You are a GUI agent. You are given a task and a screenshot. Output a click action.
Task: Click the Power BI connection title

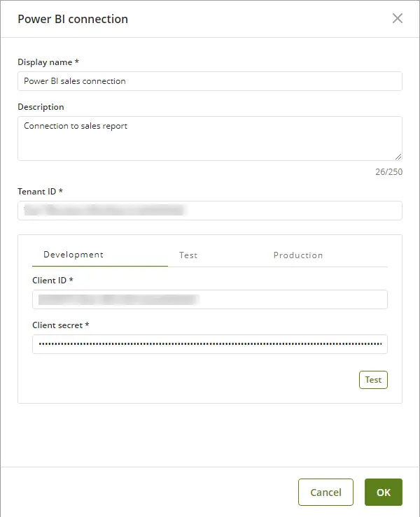(x=73, y=19)
